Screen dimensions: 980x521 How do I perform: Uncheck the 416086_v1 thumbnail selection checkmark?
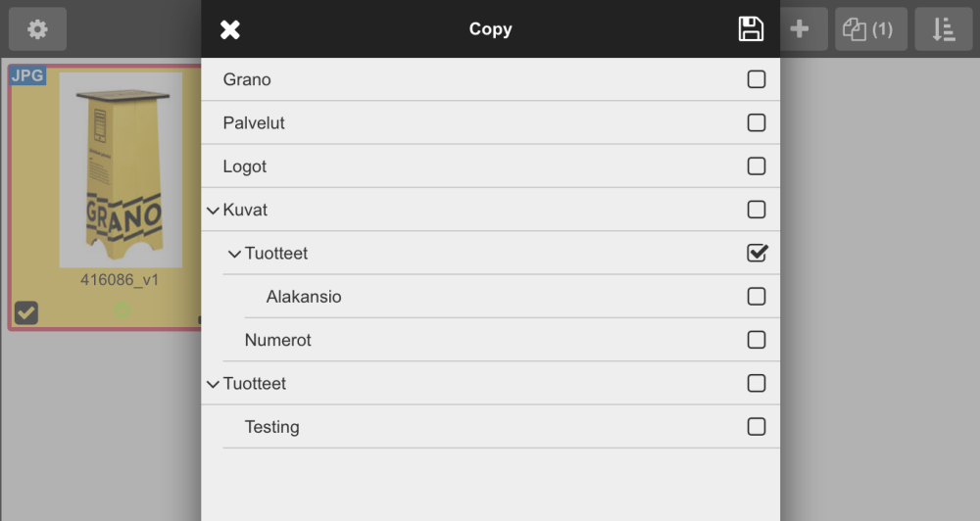click(26, 312)
